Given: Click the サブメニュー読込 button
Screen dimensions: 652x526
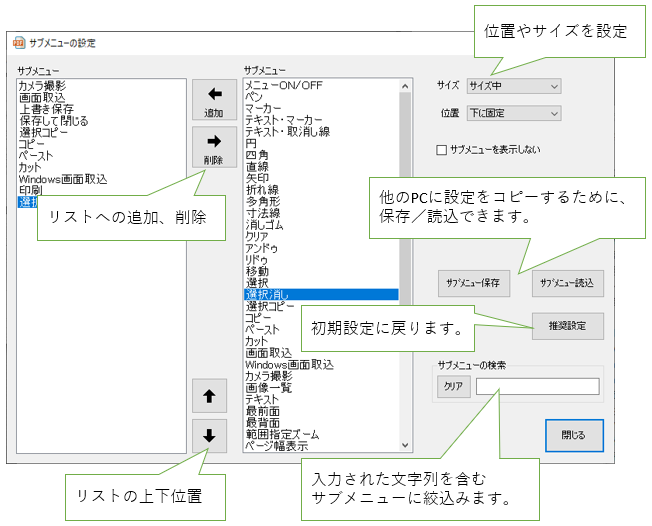Looking at the screenshot, I should [567, 283].
